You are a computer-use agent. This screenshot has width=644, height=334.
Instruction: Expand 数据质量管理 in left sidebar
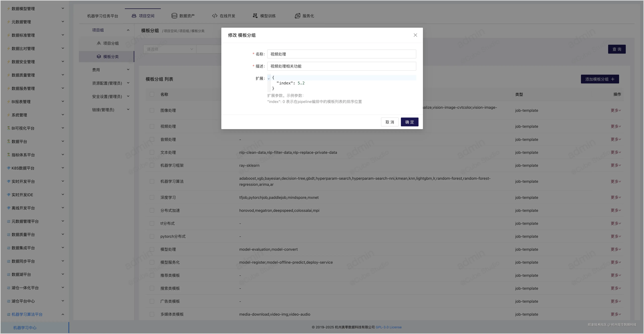point(35,75)
